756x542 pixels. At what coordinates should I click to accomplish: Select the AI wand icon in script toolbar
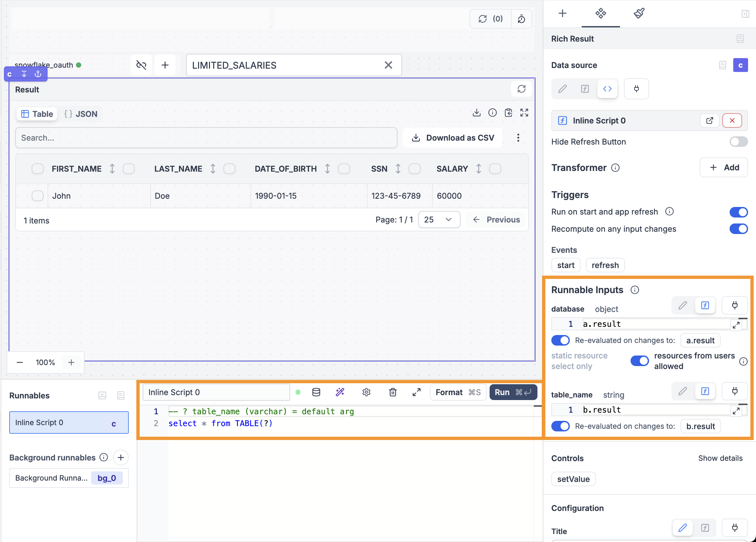point(340,392)
